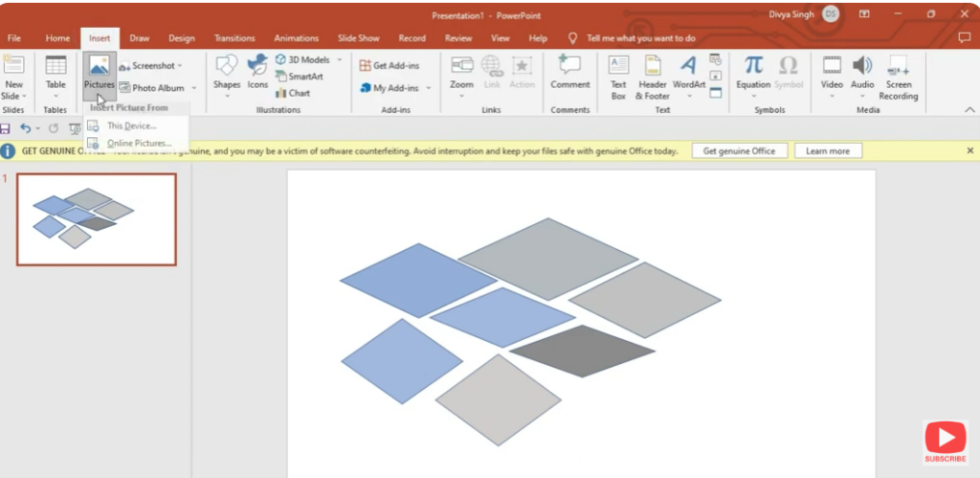Add a new Comment

[569, 74]
